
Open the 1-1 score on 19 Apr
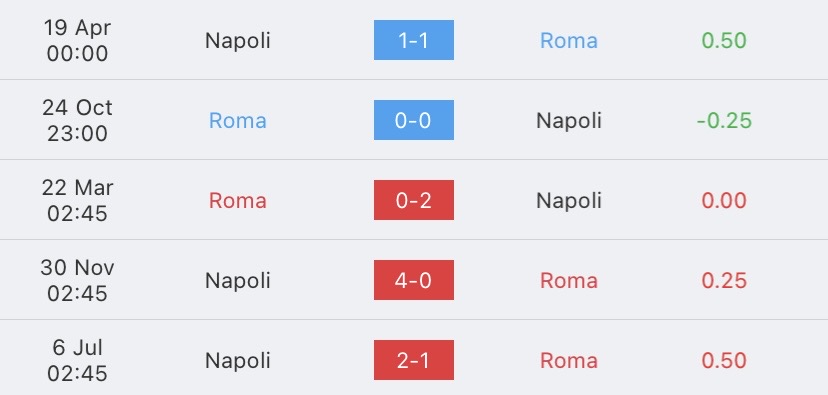coord(413,40)
